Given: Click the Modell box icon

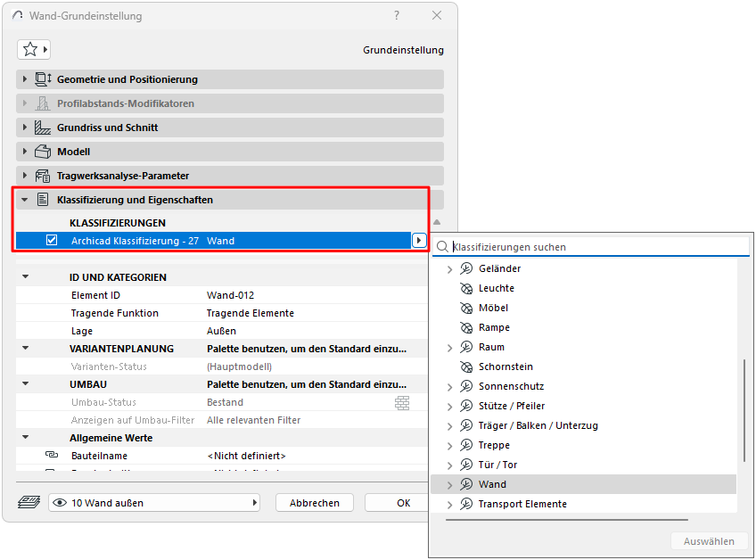Looking at the screenshot, I should 43,152.
